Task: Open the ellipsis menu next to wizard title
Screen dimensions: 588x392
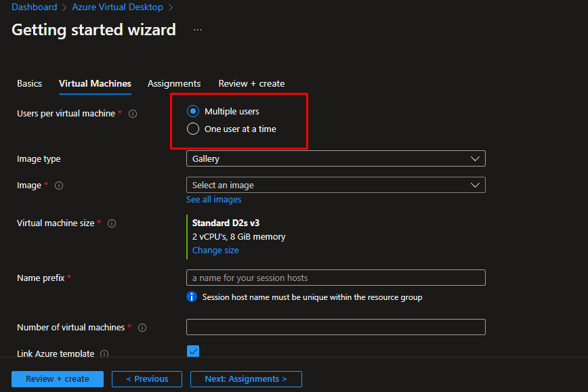Action: 198,30
